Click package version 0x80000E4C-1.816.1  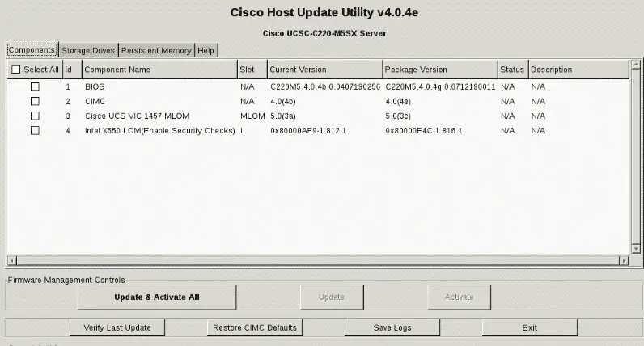click(424, 130)
